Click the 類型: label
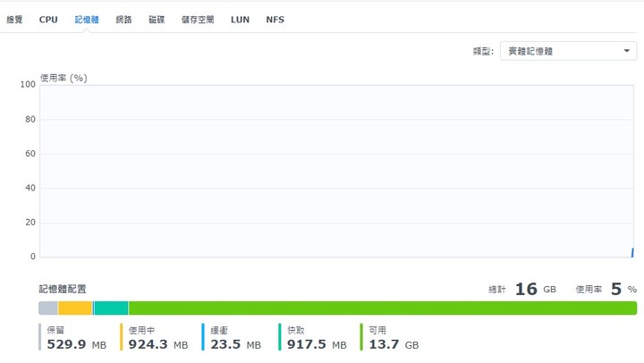 click(483, 51)
